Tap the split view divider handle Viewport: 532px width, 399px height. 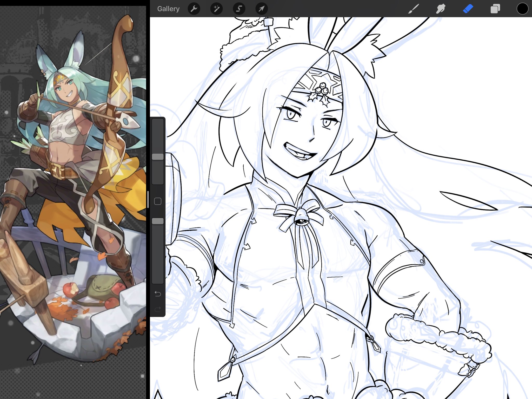click(148, 200)
